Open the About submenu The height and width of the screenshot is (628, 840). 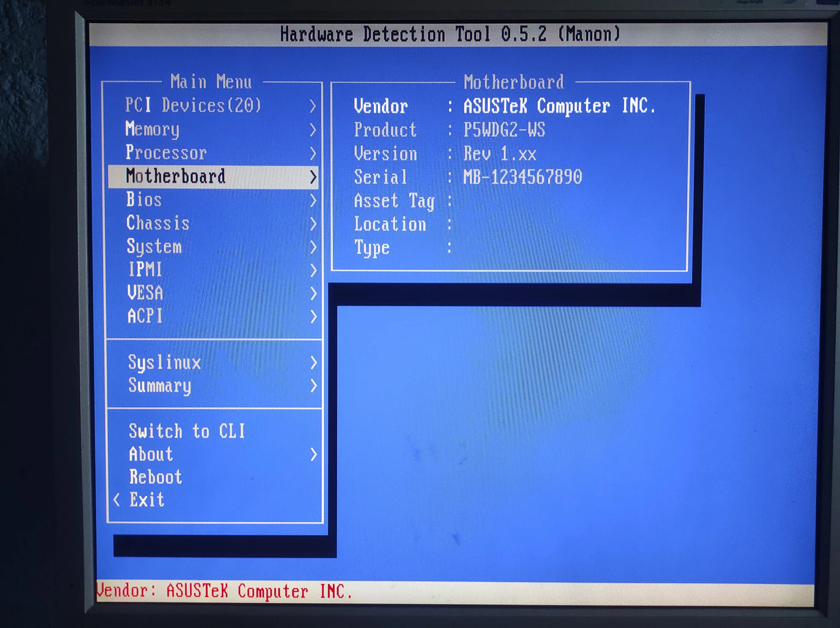click(215, 454)
